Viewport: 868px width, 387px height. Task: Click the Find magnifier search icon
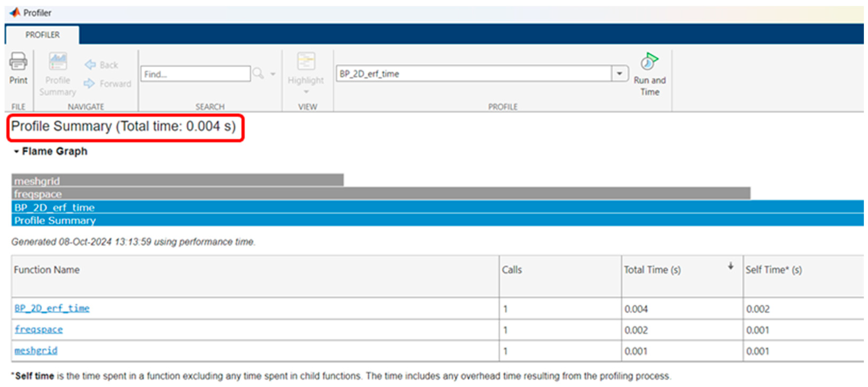(x=258, y=73)
